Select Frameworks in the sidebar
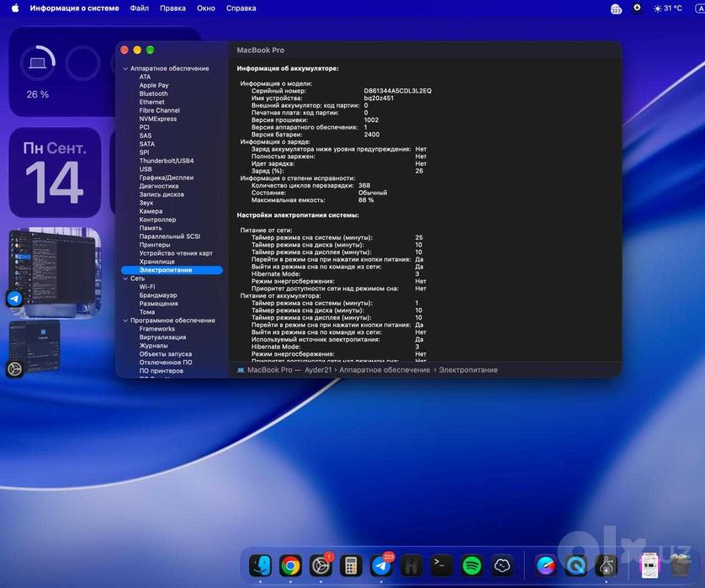This screenshot has height=588, width=705. coord(157,329)
